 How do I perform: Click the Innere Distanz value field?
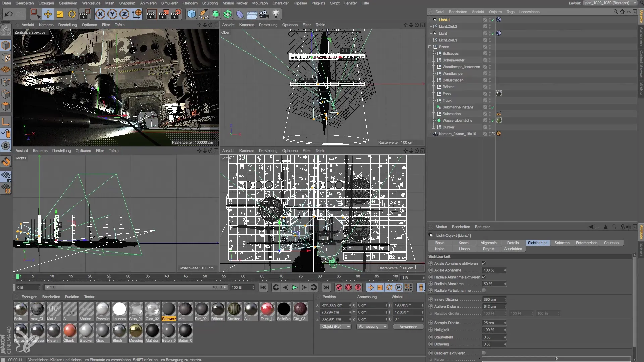point(494,299)
